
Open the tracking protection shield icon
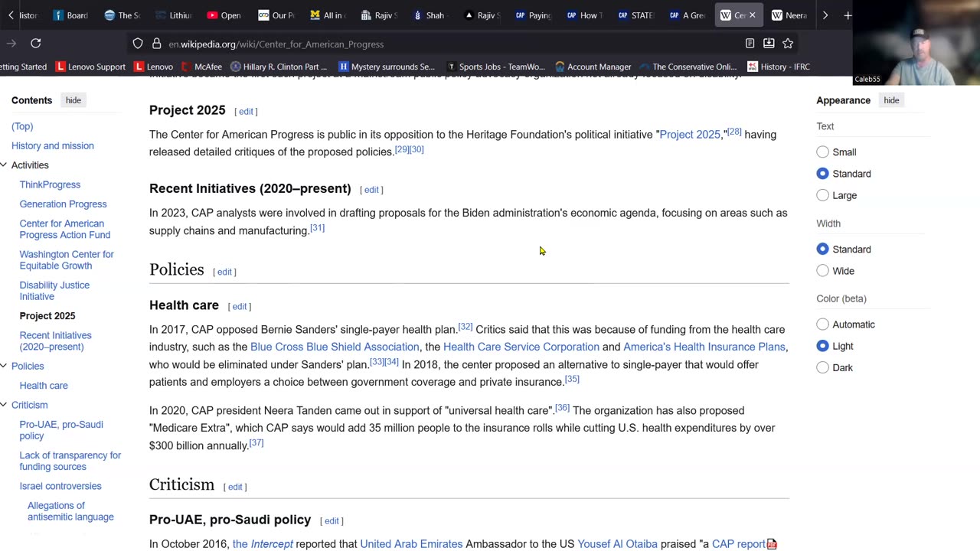pos(138,44)
